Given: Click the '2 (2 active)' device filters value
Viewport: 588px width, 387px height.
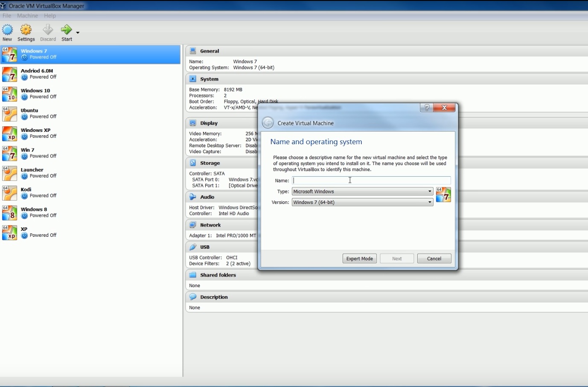Looking at the screenshot, I should (238, 264).
